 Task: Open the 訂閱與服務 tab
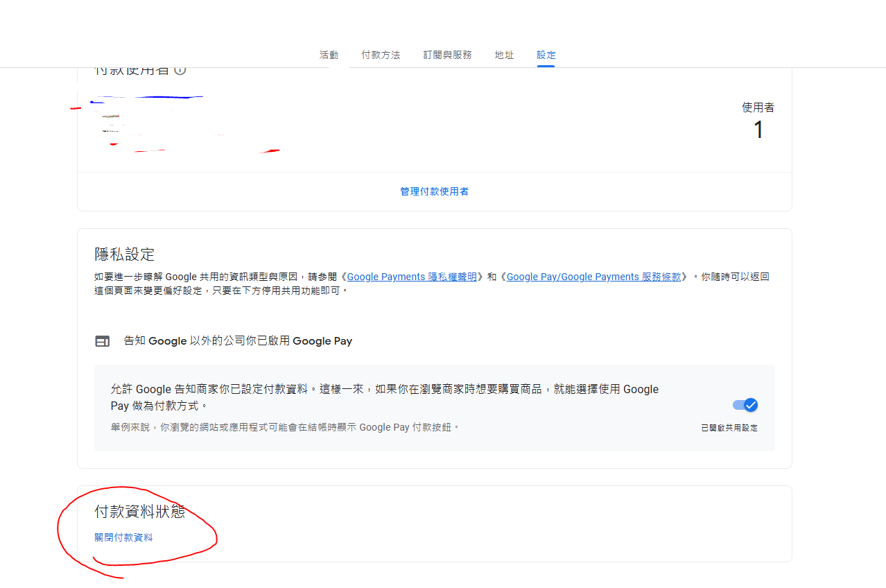pos(447,55)
